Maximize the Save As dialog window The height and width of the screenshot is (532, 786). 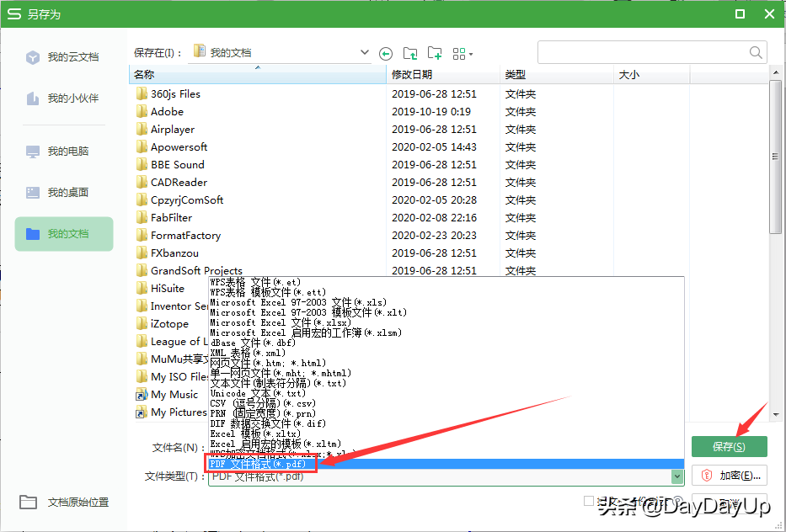pos(740,14)
